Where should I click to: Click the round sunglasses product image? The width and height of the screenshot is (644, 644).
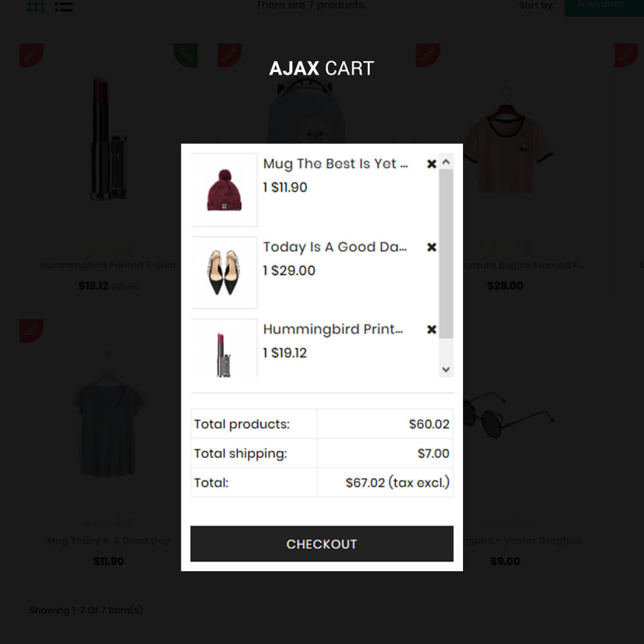(x=509, y=415)
